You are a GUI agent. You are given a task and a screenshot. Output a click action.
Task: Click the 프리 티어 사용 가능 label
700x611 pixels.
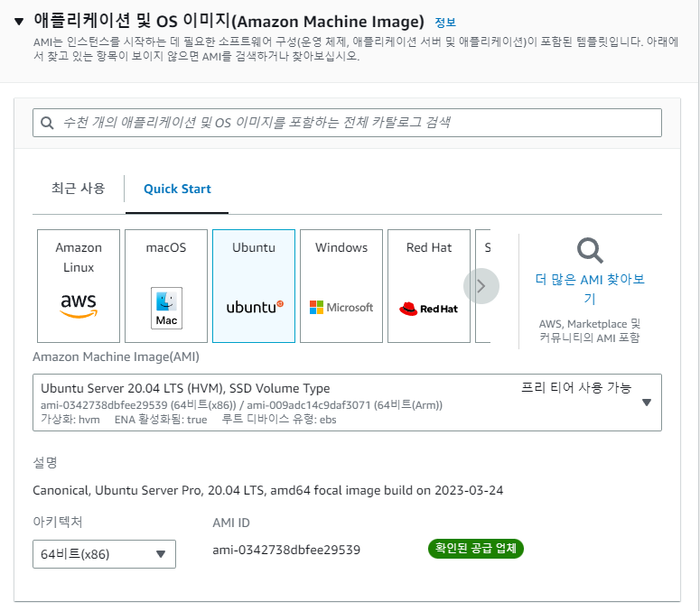coord(576,387)
